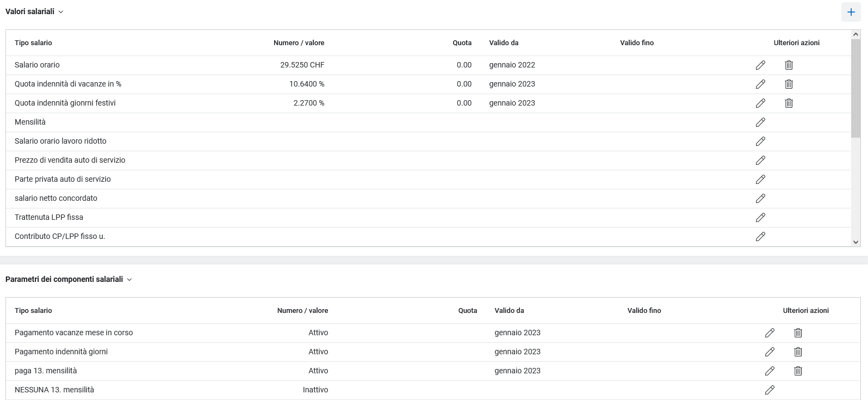
Task: Delete Pagamento indennità giorni parameter
Action: coord(798,352)
